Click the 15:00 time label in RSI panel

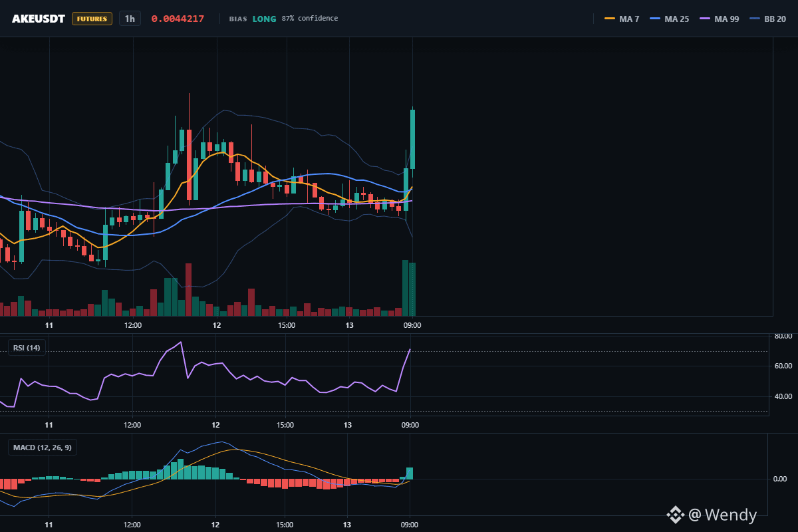[285, 424]
